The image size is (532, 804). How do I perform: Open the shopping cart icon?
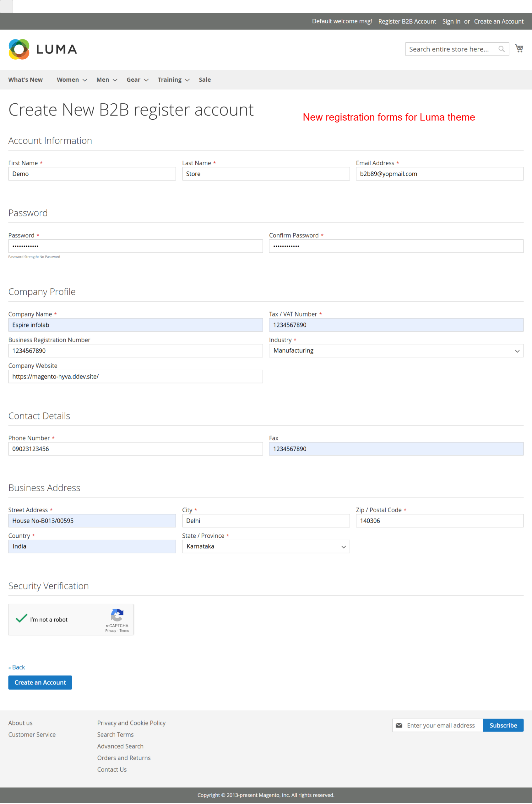519,48
